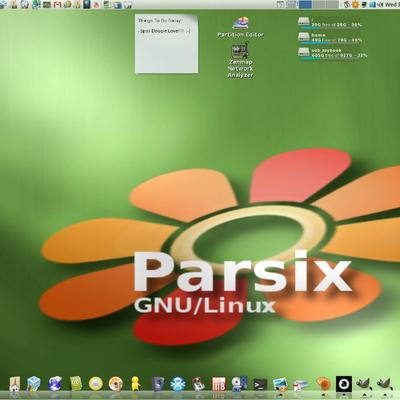The image size is (400, 400).
Task: Click the 'usb_mybook' drive icon
Action: (x=304, y=52)
